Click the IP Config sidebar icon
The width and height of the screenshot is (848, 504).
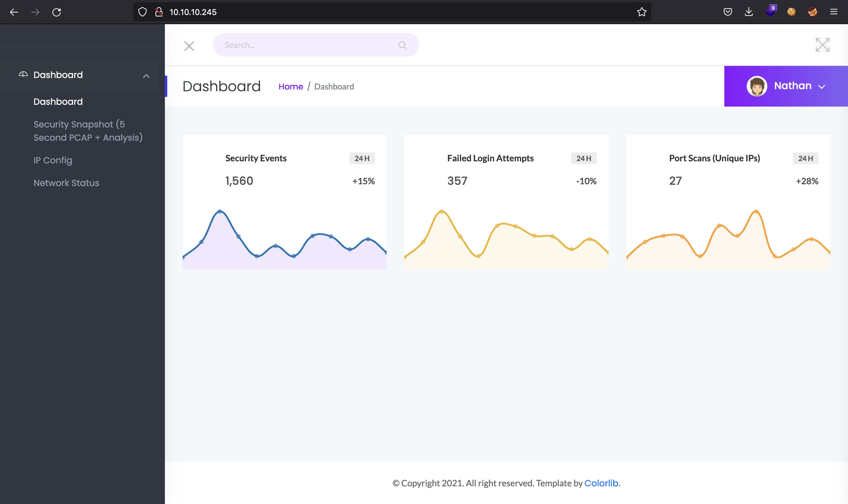click(53, 160)
